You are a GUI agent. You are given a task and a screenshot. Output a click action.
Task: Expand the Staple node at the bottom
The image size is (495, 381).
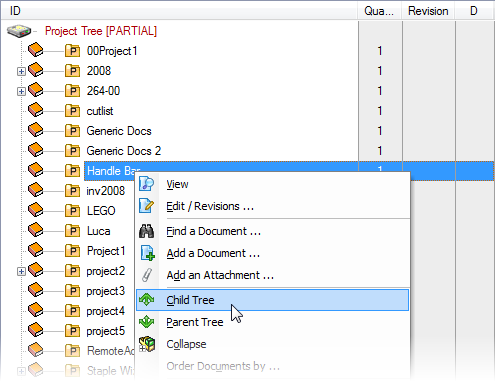[21, 371]
